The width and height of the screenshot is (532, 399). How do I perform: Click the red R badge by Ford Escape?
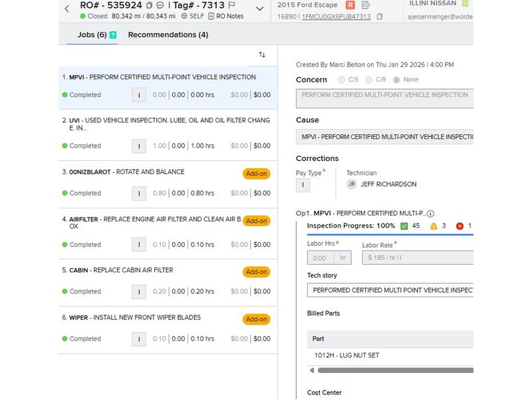click(351, 5)
